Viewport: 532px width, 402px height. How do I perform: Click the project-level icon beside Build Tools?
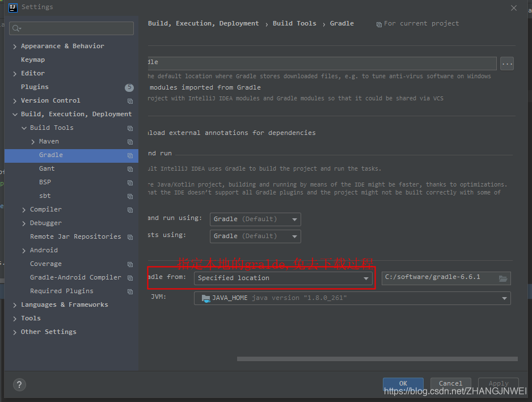[x=130, y=128]
